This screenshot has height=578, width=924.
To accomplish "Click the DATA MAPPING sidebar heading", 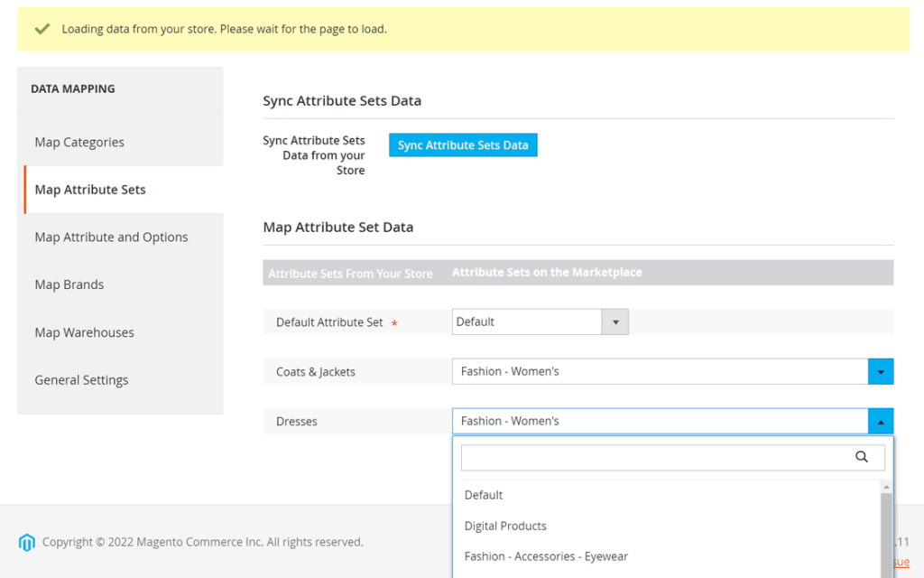I will coord(73,89).
